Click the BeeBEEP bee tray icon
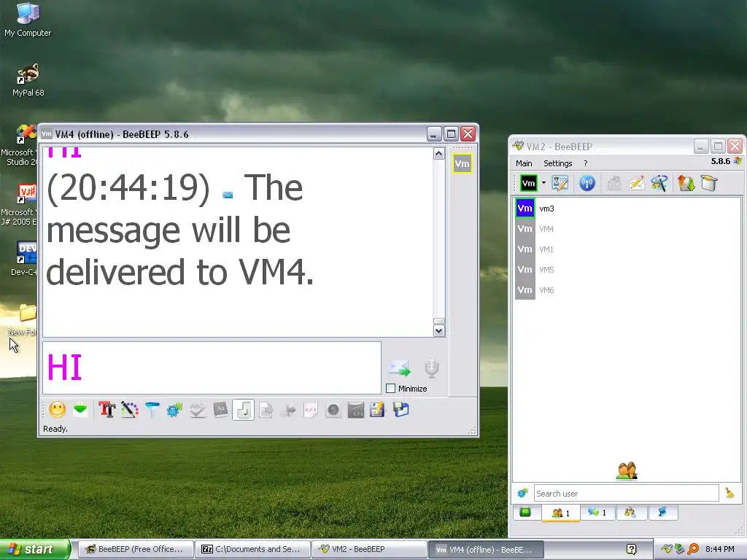Viewport: 747px width, 560px height. (x=666, y=549)
